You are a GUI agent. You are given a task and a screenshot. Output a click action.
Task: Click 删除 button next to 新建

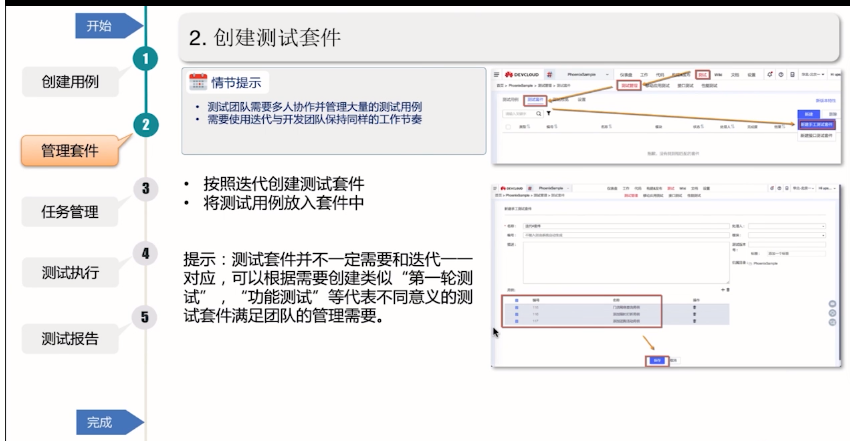pyautogui.click(x=832, y=114)
